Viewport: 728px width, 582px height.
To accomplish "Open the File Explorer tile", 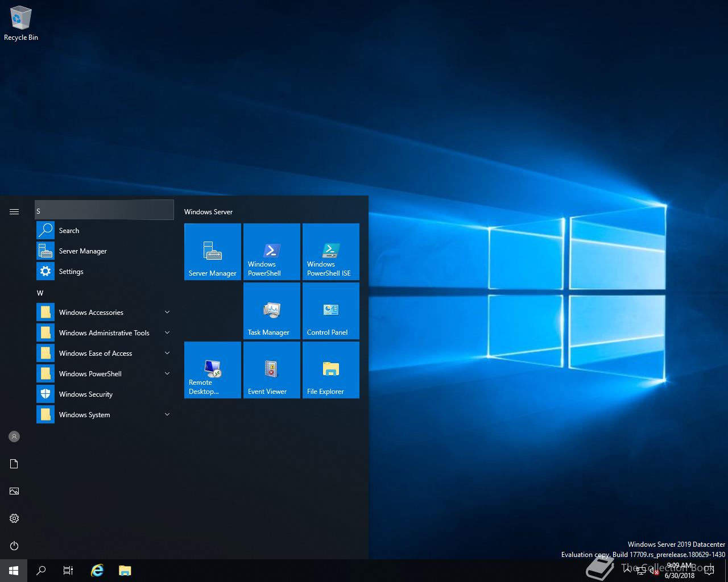I will (331, 370).
